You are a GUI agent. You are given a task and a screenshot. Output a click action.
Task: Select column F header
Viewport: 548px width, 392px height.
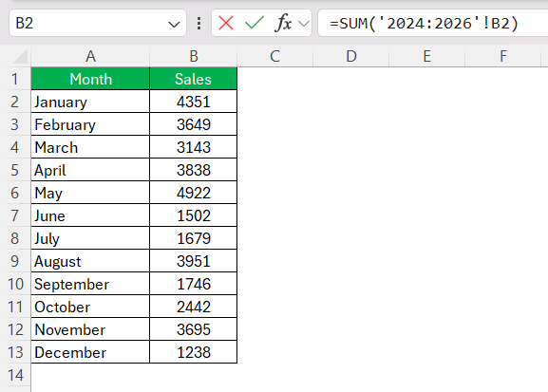[502, 56]
